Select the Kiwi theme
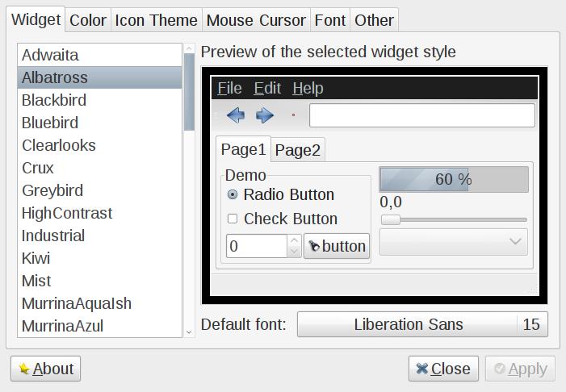This screenshot has width=566, height=392. point(99,258)
